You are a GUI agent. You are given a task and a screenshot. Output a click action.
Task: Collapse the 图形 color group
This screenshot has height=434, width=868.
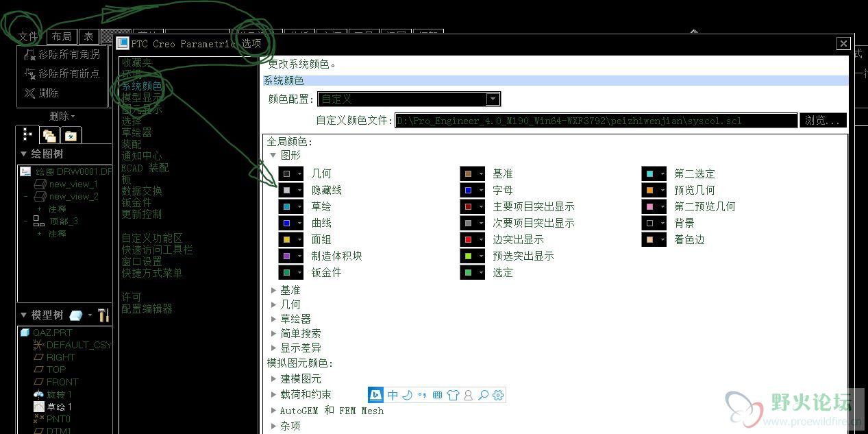click(x=273, y=155)
